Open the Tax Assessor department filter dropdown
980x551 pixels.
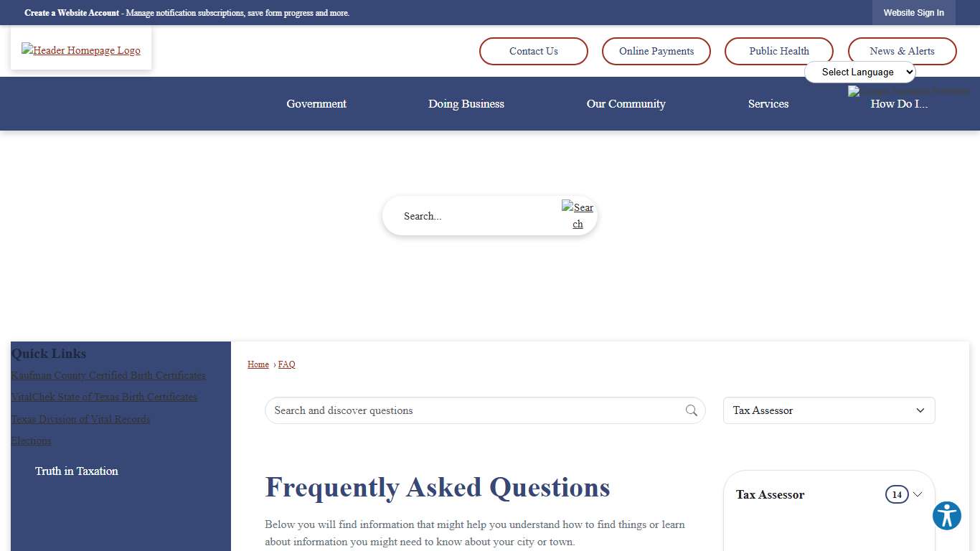[829, 410]
